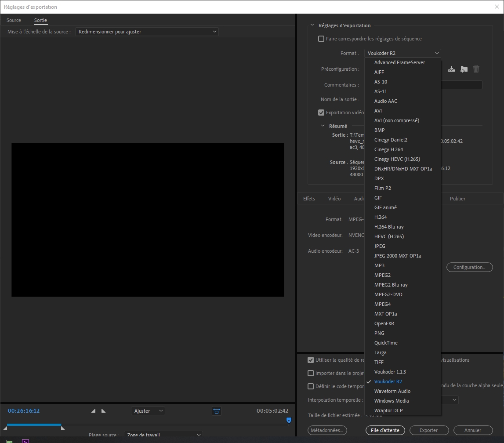Select DNxHR/DNxHD MXF OP1a format
This screenshot has height=443, width=504.
point(402,169)
